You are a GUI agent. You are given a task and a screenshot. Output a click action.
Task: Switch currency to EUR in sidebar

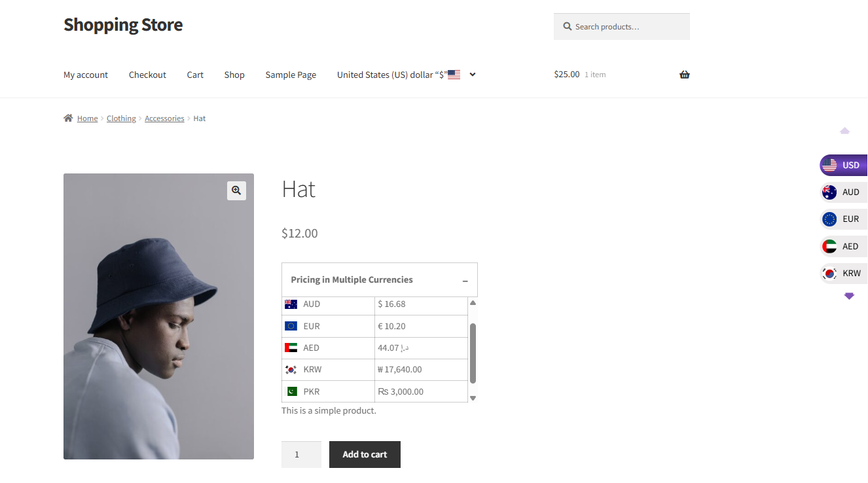coord(844,219)
